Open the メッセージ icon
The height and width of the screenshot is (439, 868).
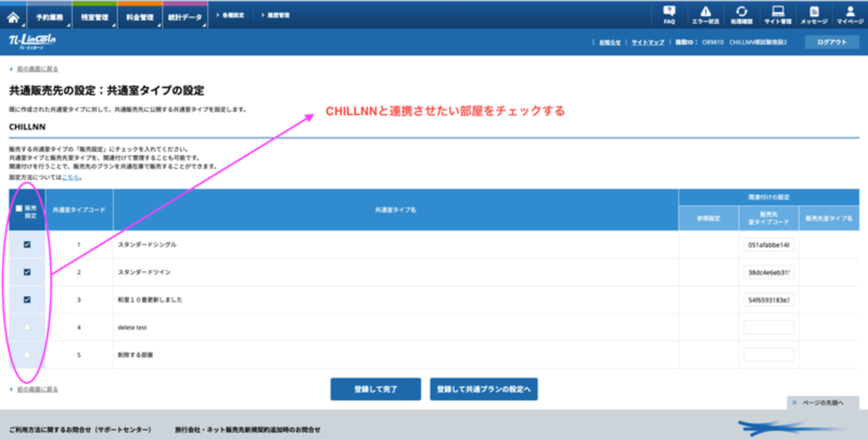click(x=814, y=14)
